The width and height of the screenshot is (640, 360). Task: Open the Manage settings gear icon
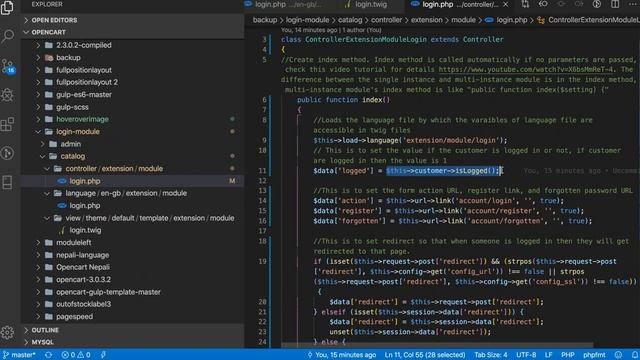coord(7,333)
